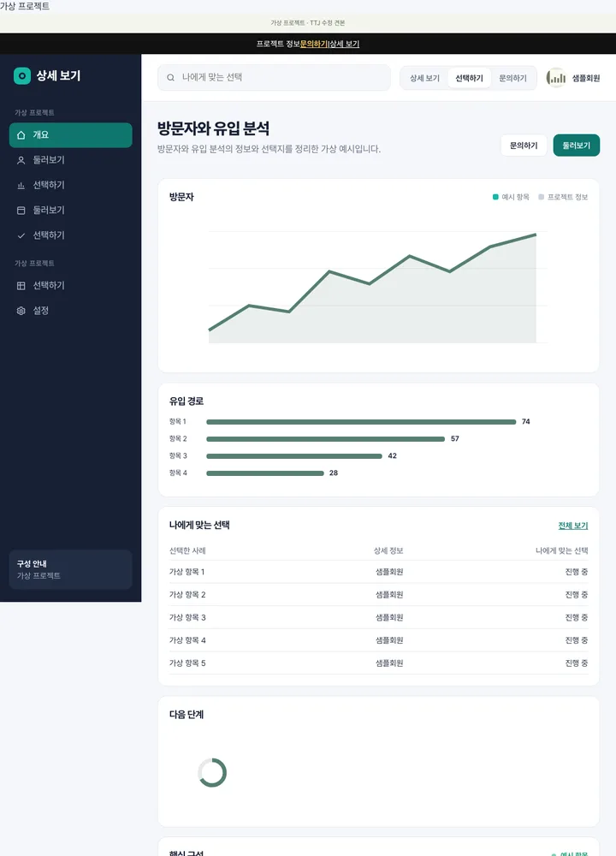Open 문의하기 link in black banner
616x856 pixels.
click(x=314, y=44)
